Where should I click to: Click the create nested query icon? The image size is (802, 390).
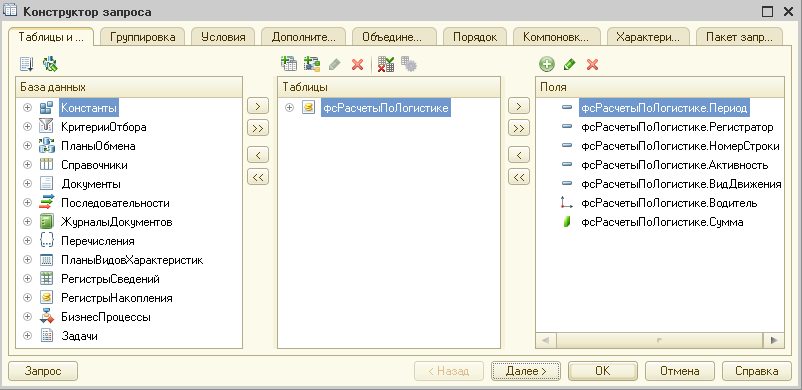[289, 64]
